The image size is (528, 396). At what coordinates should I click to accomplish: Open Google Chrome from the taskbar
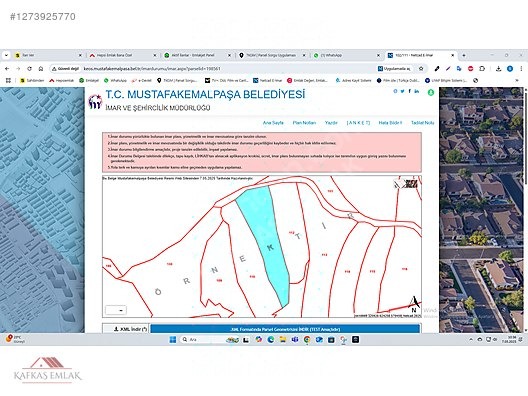(x=307, y=339)
